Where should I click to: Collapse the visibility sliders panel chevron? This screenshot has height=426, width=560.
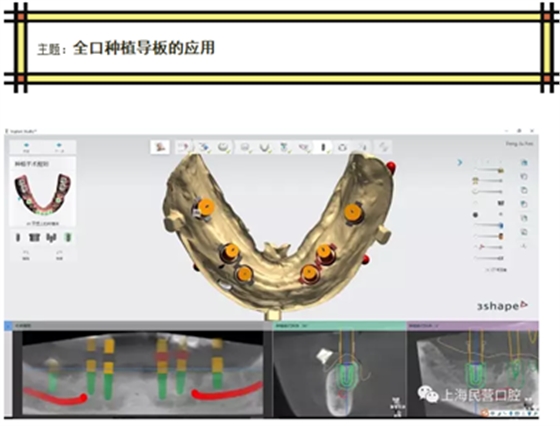(460, 163)
